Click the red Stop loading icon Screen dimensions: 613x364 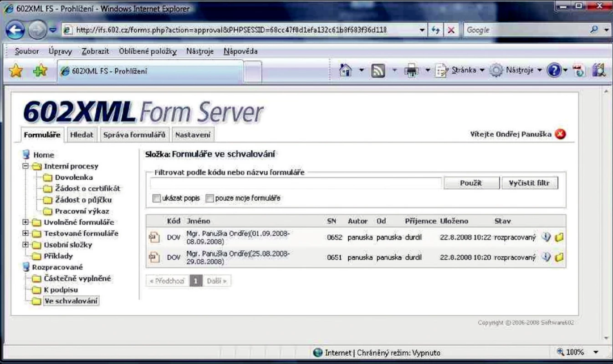pyautogui.click(x=451, y=30)
